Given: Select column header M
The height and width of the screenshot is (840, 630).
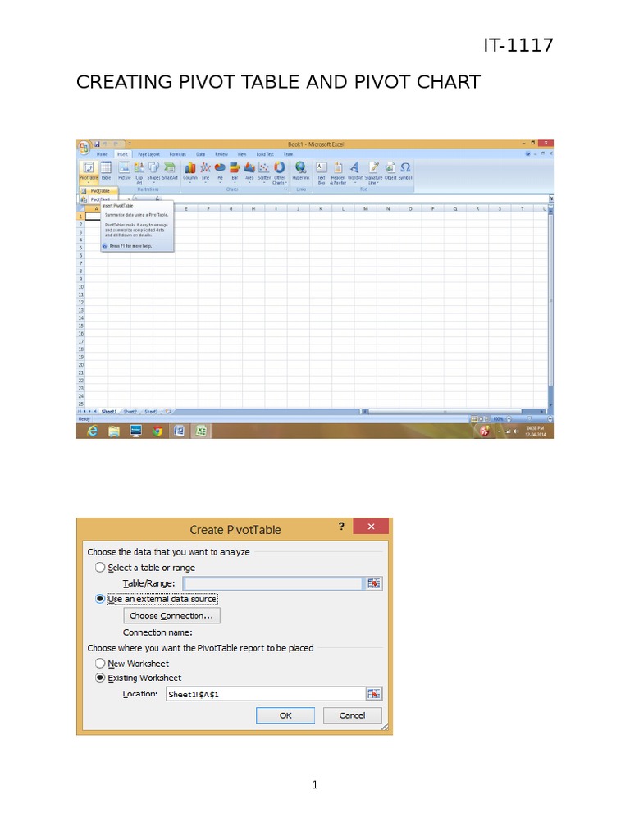Looking at the screenshot, I should point(365,208).
